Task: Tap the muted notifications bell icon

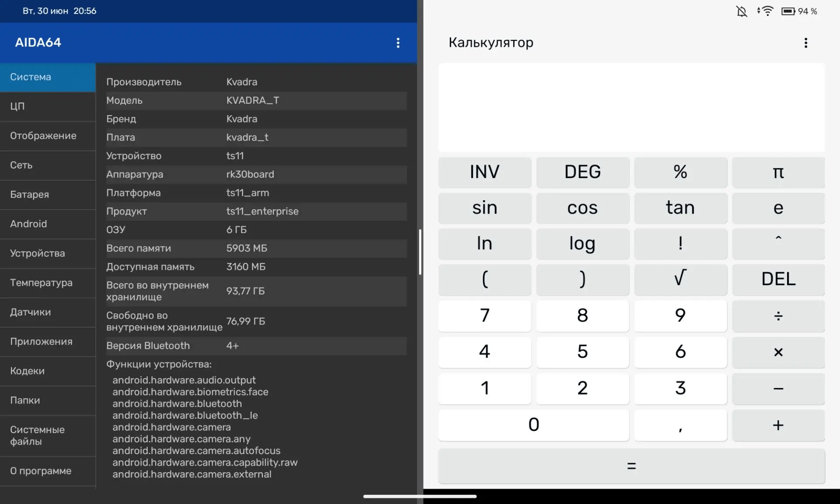Action: [x=742, y=11]
